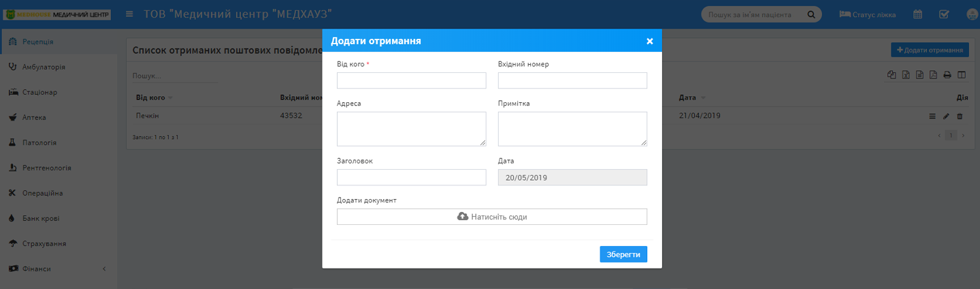Click the Стаціонар bed icon in sidebar
980x289 pixels.
12,92
